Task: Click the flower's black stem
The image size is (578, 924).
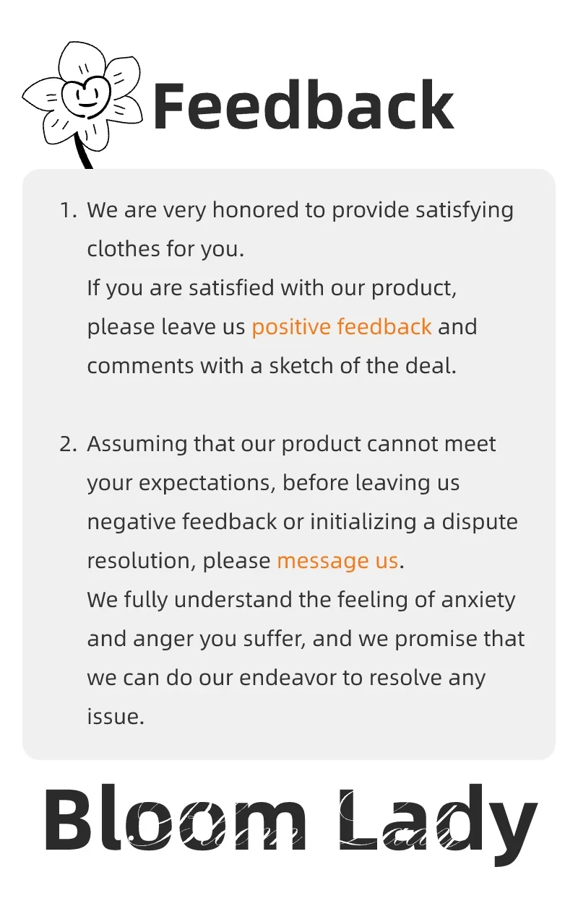Action: [x=84, y=153]
